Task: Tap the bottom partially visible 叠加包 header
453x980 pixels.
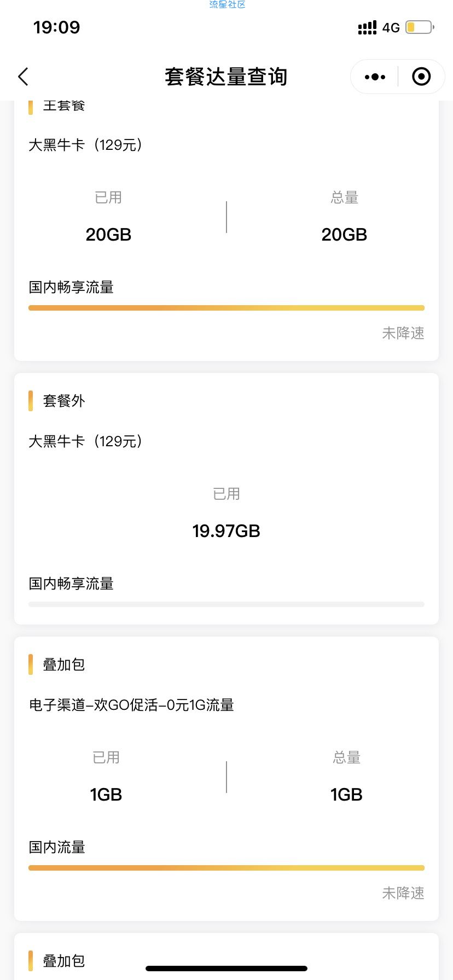Action: click(x=64, y=961)
